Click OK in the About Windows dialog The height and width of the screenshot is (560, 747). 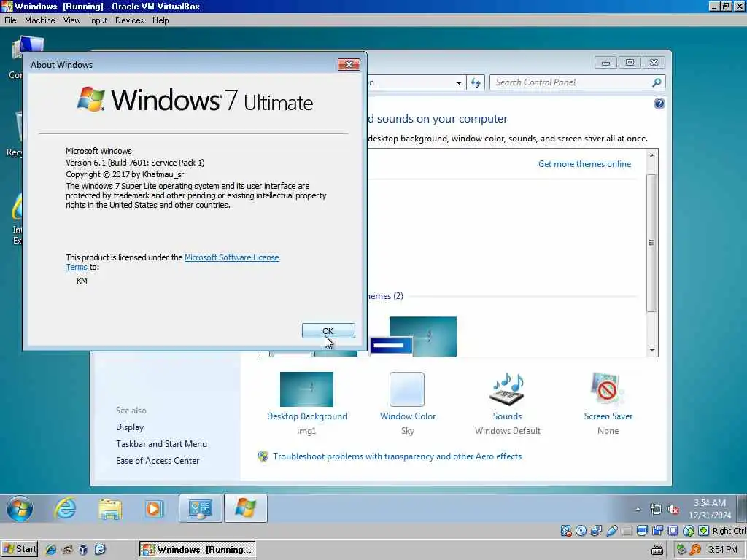pyautogui.click(x=328, y=330)
